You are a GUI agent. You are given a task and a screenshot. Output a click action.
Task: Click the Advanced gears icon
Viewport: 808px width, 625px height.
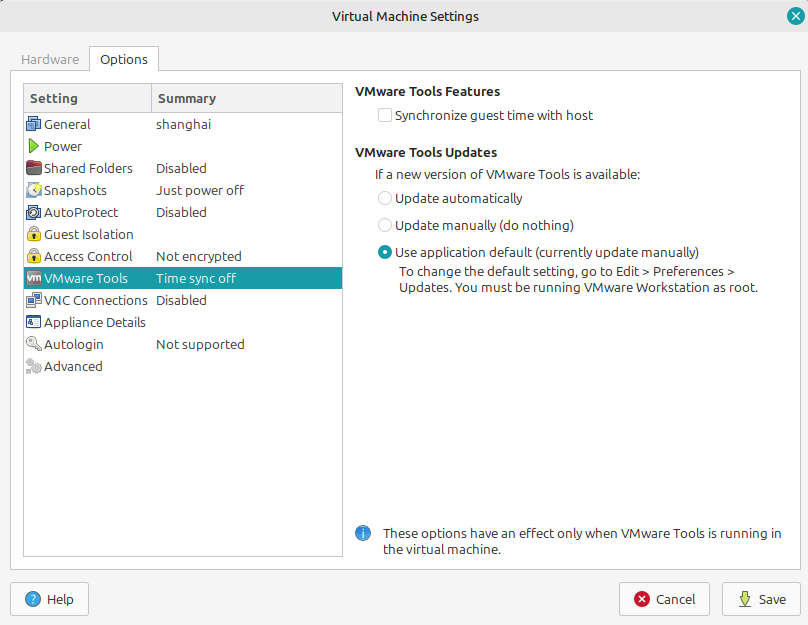pos(33,366)
